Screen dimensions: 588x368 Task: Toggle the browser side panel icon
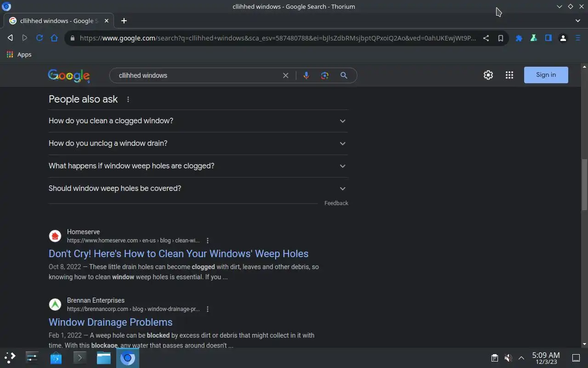(548, 38)
